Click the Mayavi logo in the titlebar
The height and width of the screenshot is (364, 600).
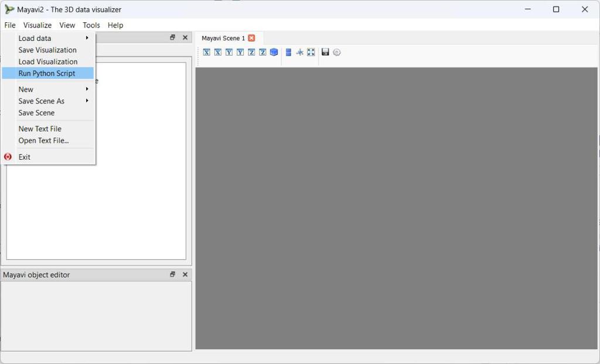coord(9,9)
